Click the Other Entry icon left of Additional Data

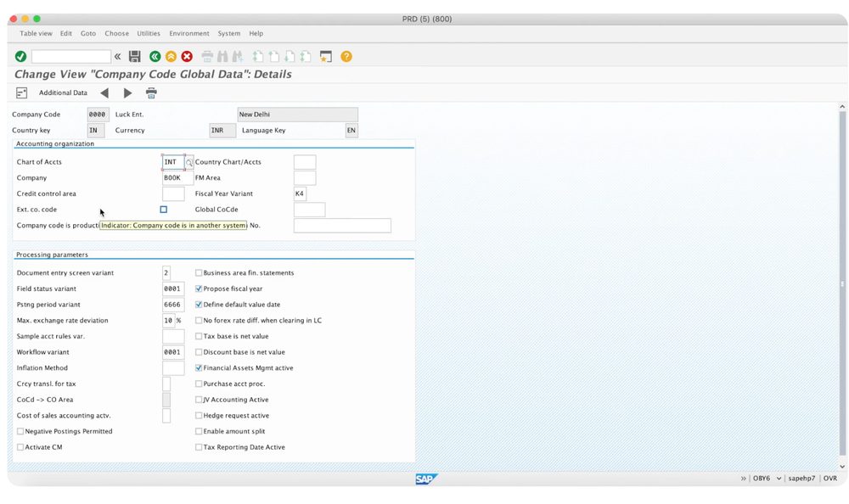22,93
